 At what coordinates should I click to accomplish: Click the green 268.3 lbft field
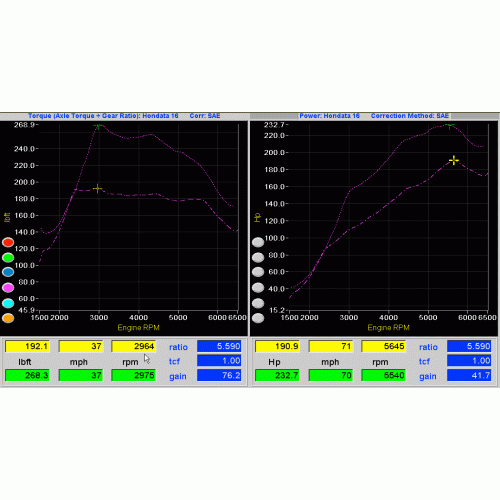coord(27,375)
